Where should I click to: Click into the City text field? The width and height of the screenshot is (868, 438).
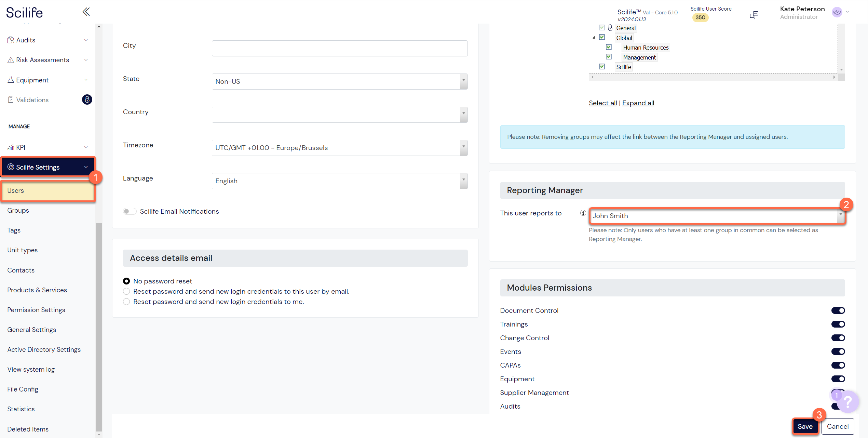point(339,48)
